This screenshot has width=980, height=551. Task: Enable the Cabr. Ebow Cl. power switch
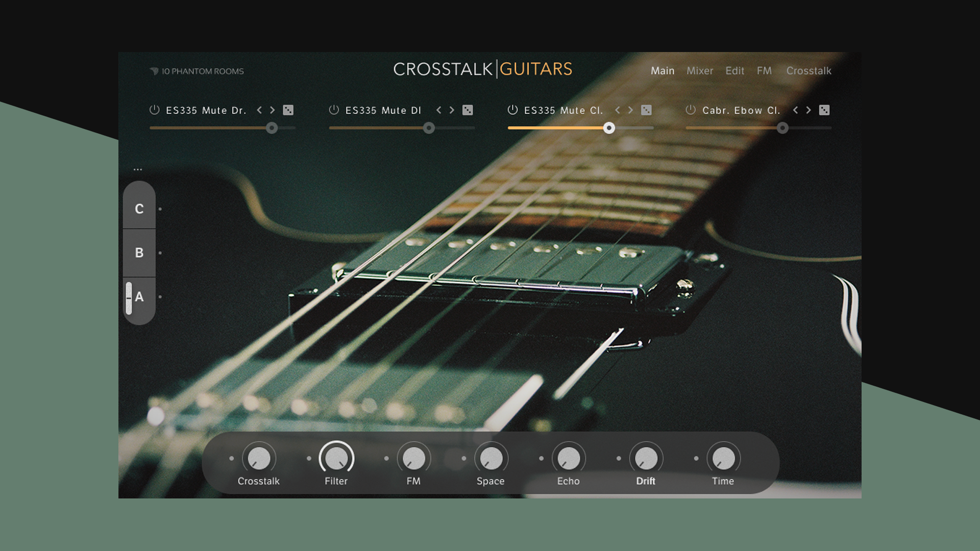click(690, 109)
